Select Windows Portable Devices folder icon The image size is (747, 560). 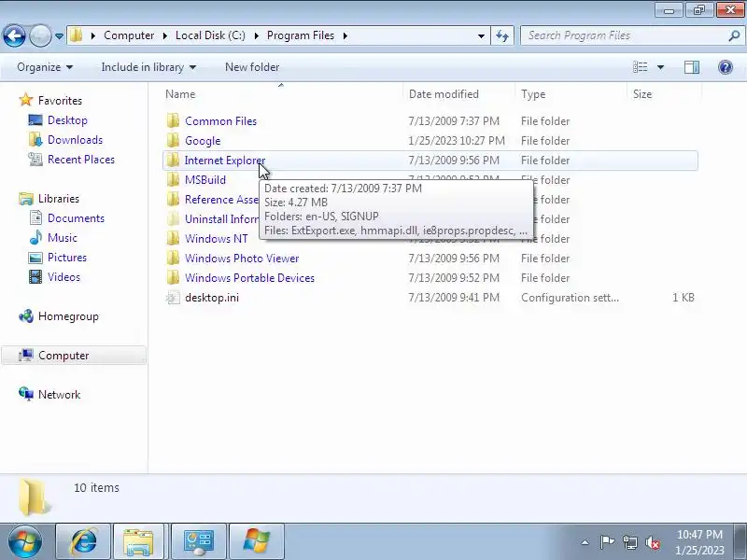point(173,277)
